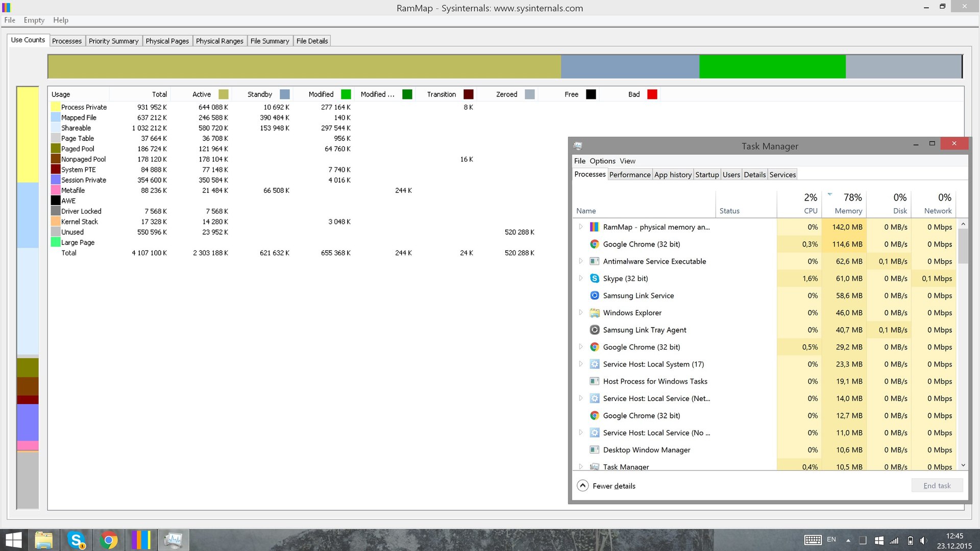The width and height of the screenshot is (980, 551).
Task: Click the Host Process for Windows Tasks icon
Action: pos(594,381)
